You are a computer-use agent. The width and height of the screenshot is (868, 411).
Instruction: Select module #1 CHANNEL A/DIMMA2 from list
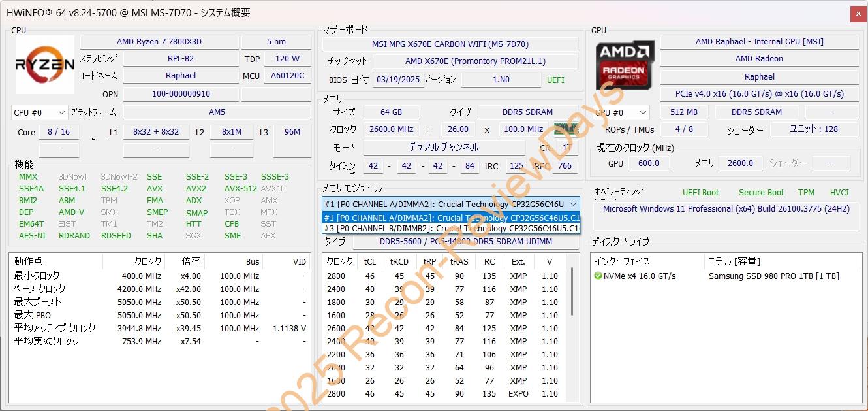click(450, 218)
